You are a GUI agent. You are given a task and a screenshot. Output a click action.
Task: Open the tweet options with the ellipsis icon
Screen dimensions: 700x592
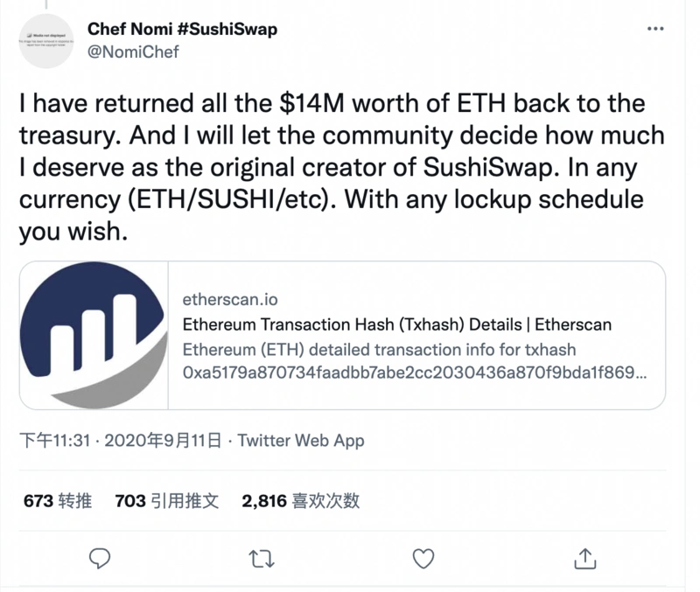tap(655, 29)
